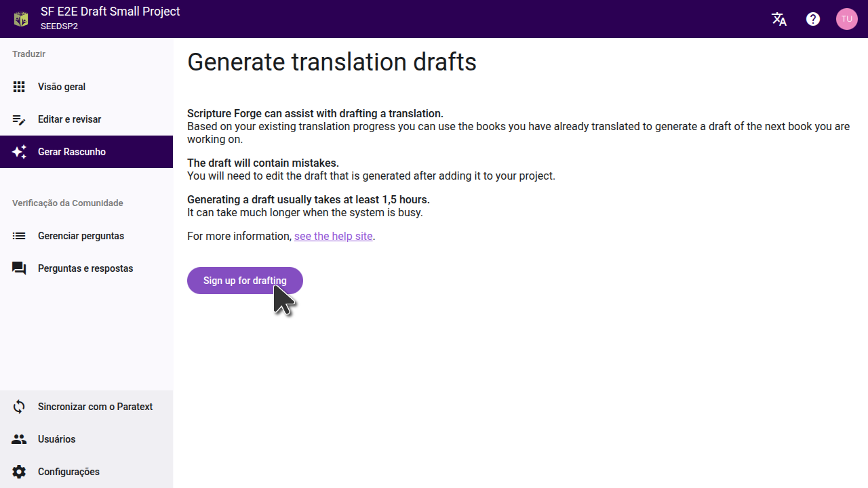Click the sparkle icon for Gerar Rascunho
The width and height of the screenshot is (868, 488).
tap(19, 152)
